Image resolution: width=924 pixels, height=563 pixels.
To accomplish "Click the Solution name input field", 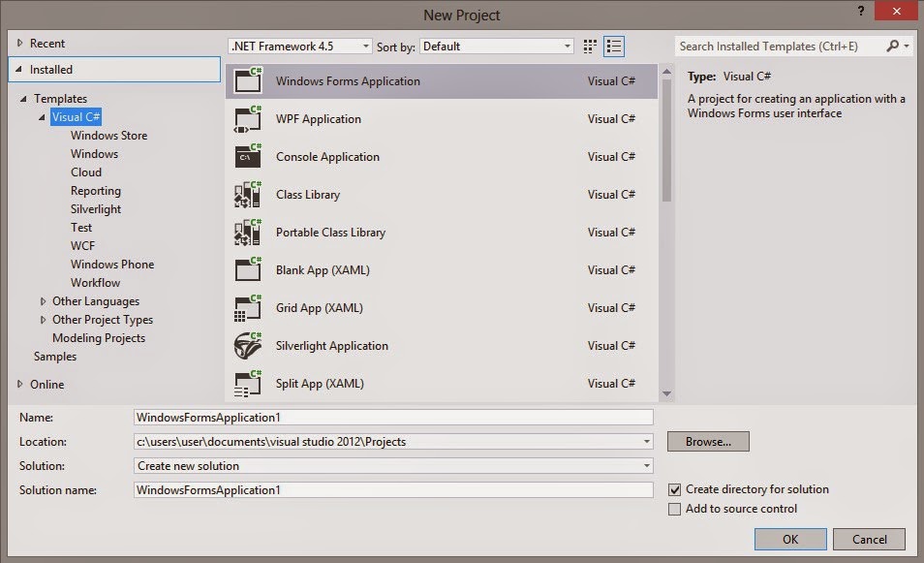I will 393,490.
